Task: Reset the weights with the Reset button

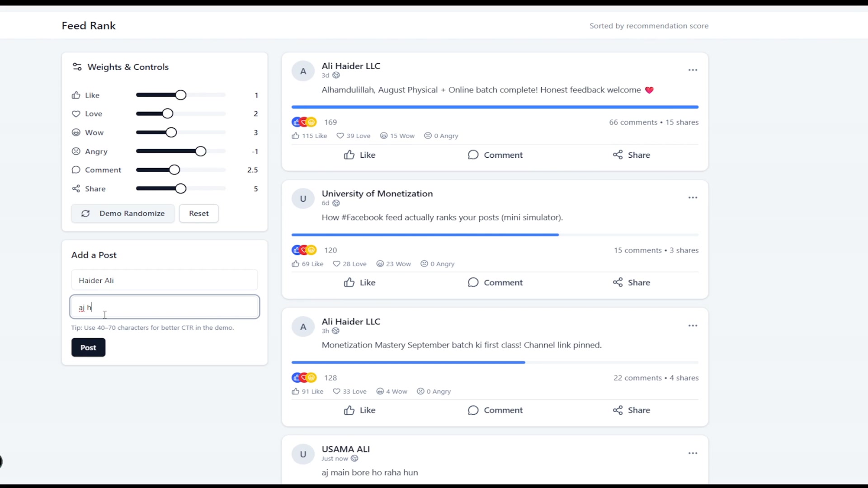Action: tap(198, 213)
